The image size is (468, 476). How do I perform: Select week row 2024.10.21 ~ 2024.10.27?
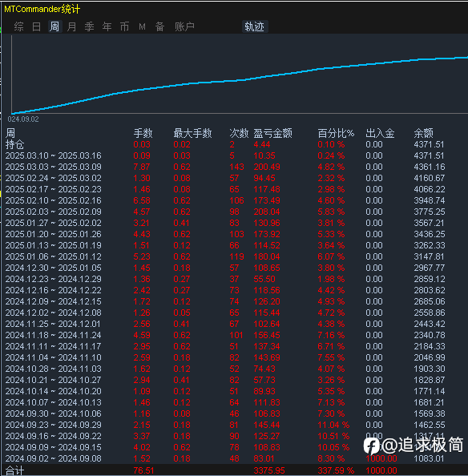click(x=234, y=381)
